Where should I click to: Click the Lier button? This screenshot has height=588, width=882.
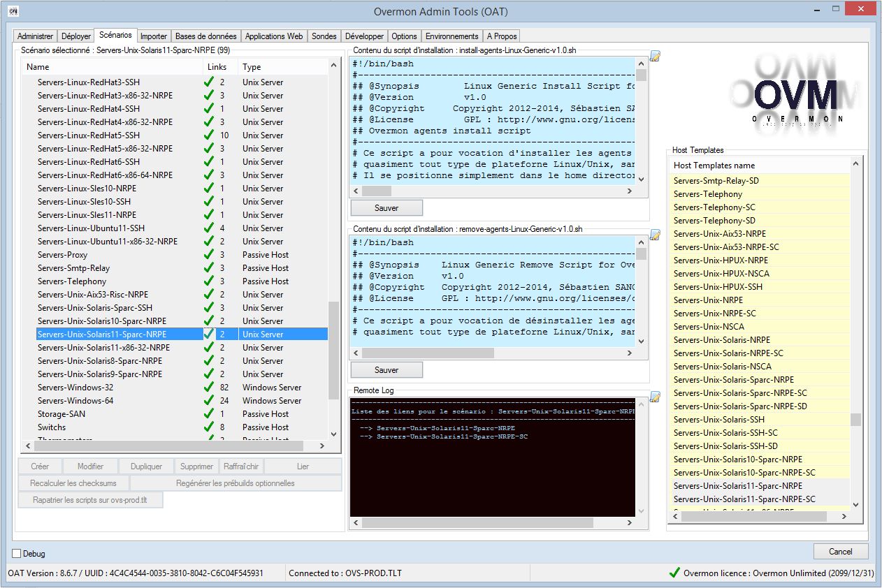coord(303,466)
